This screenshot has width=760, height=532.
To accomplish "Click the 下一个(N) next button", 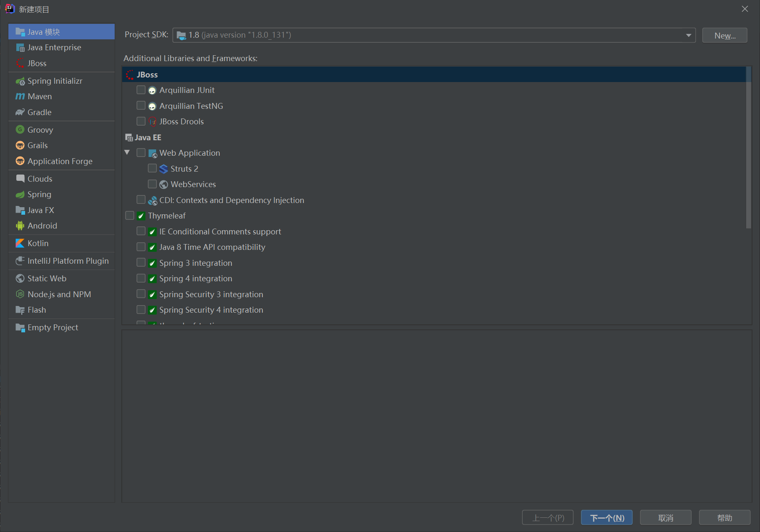I will [606, 518].
